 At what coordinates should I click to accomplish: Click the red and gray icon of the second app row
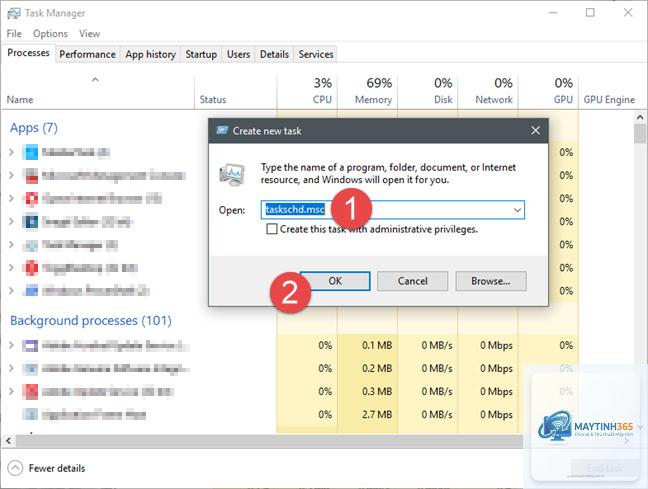pos(30,175)
